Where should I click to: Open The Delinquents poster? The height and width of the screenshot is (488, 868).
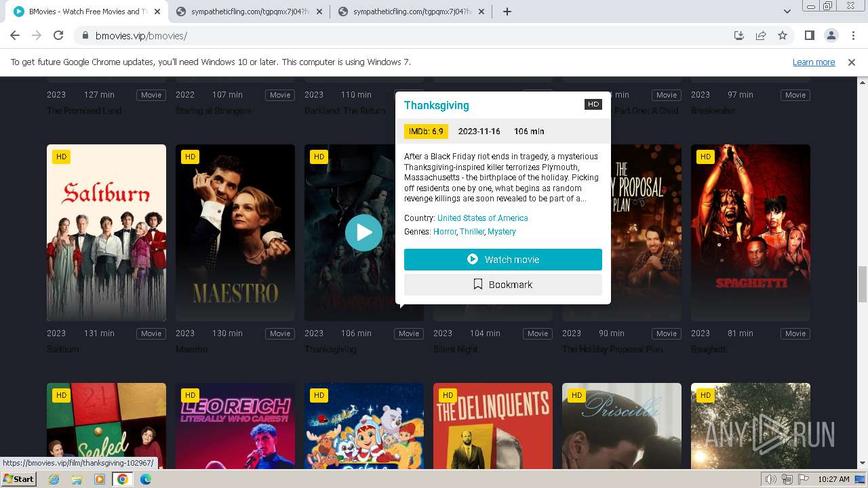pyautogui.click(x=493, y=426)
